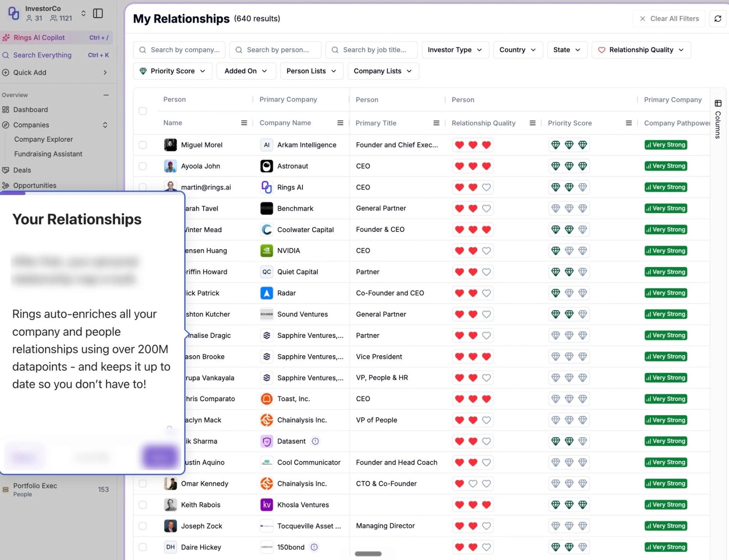Screen dimensions: 729x560
Task: Open Company Explorer
Action: pyautogui.click(x=43, y=139)
